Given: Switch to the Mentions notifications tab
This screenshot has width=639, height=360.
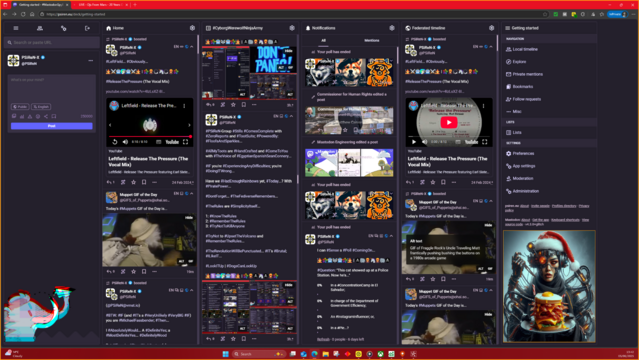Looking at the screenshot, I should [372, 40].
